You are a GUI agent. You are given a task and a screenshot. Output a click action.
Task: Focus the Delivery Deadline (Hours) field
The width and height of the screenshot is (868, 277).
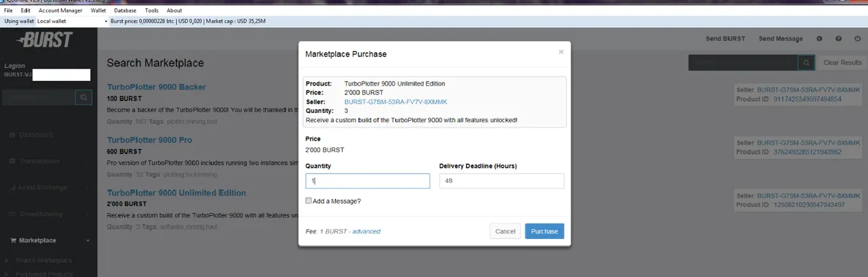[502, 181]
